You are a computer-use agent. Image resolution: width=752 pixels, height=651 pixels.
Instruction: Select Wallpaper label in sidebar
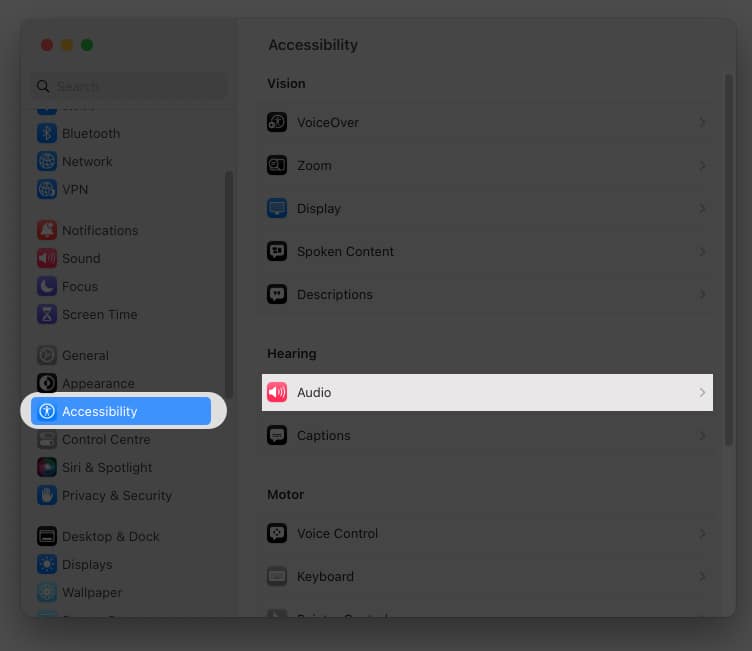(x=92, y=592)
